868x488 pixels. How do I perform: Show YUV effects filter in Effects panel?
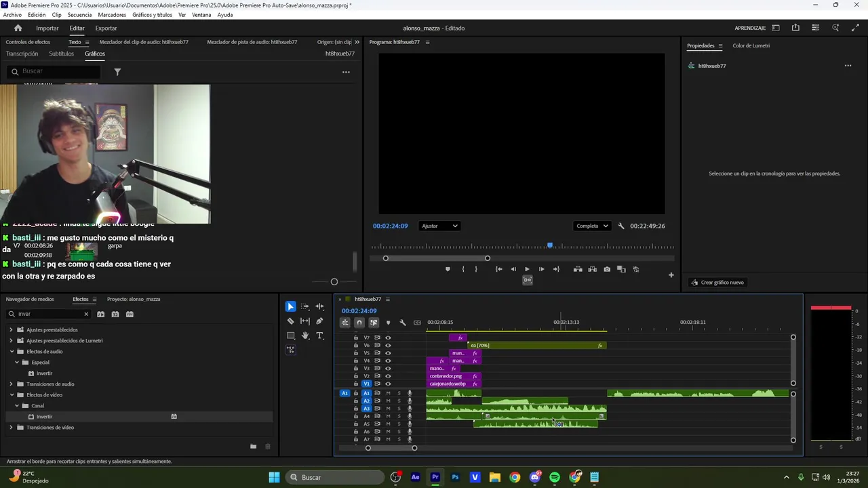[130, 314]
